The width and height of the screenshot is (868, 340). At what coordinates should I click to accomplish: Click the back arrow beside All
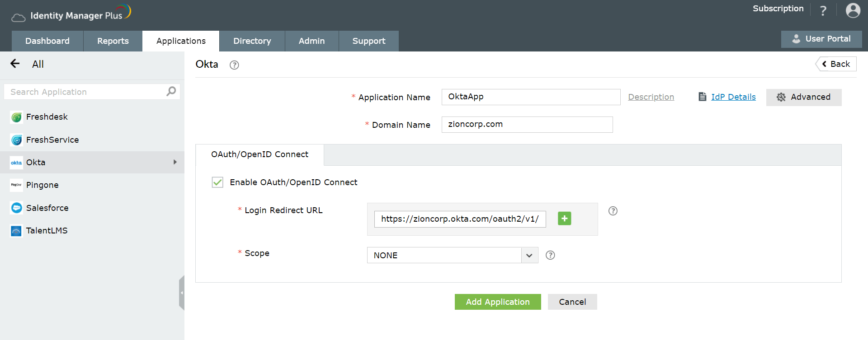click(x=15, y=64)
